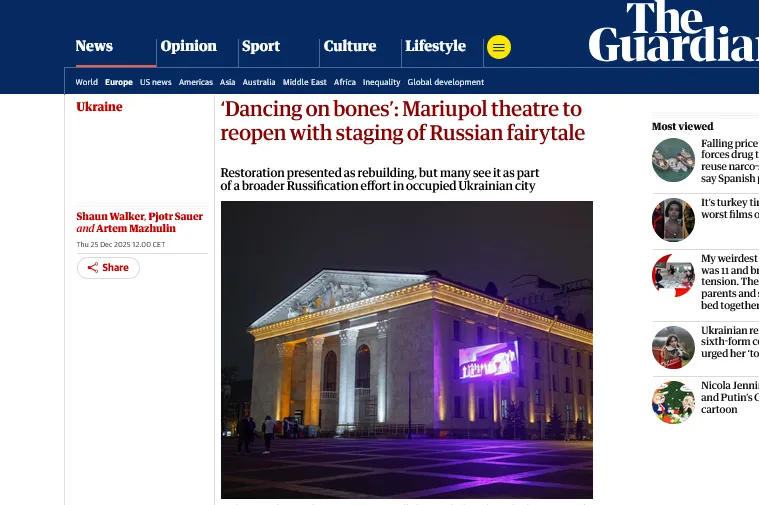Select Europe in the sub-navigation
Screen dimensions: 760x505
pyautogui.click(x=118, y=82)
